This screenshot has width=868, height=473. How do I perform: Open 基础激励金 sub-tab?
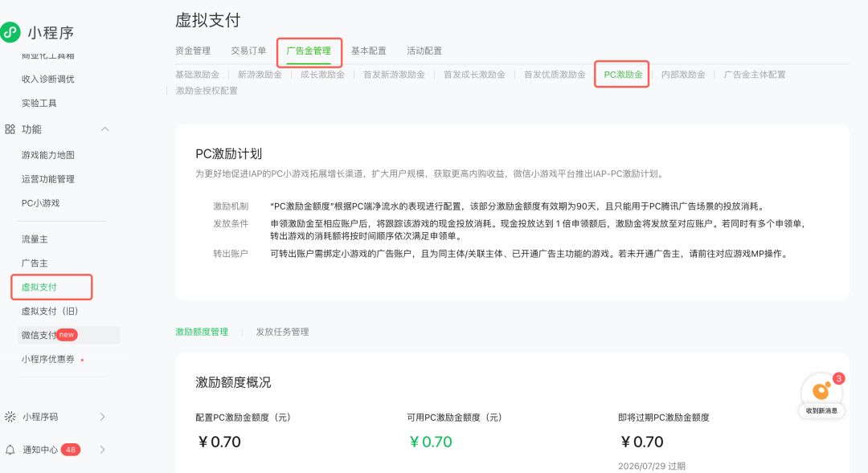pyautogui.click(x=197, y=74)
